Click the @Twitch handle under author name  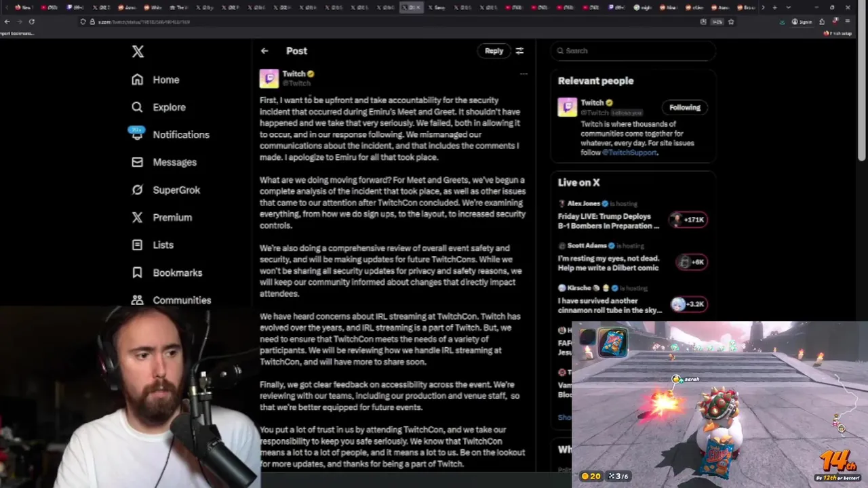tap(296, 83)
